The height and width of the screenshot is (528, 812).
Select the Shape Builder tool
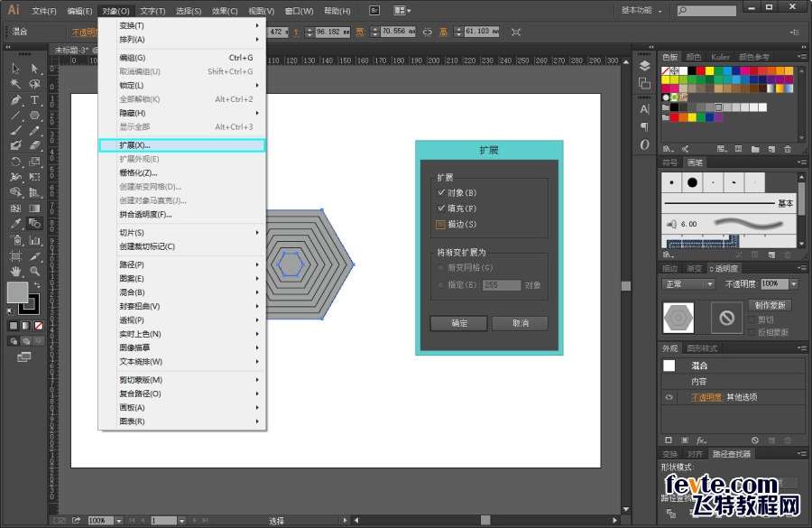(x=15, y=192)
